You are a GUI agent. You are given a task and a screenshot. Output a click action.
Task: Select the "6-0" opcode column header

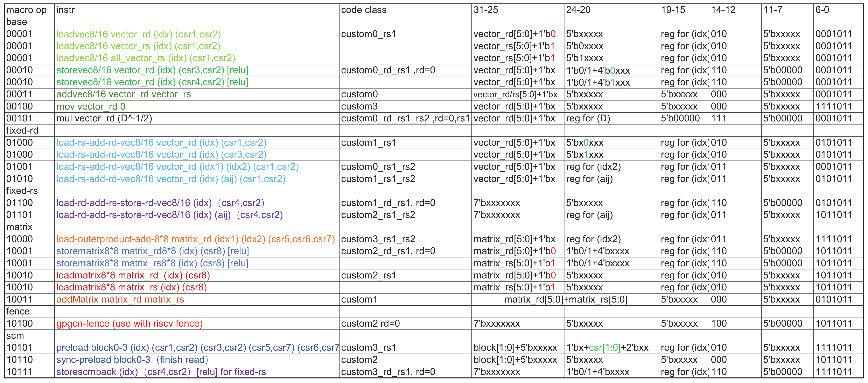pyautogui.click(x=822, y=10)
